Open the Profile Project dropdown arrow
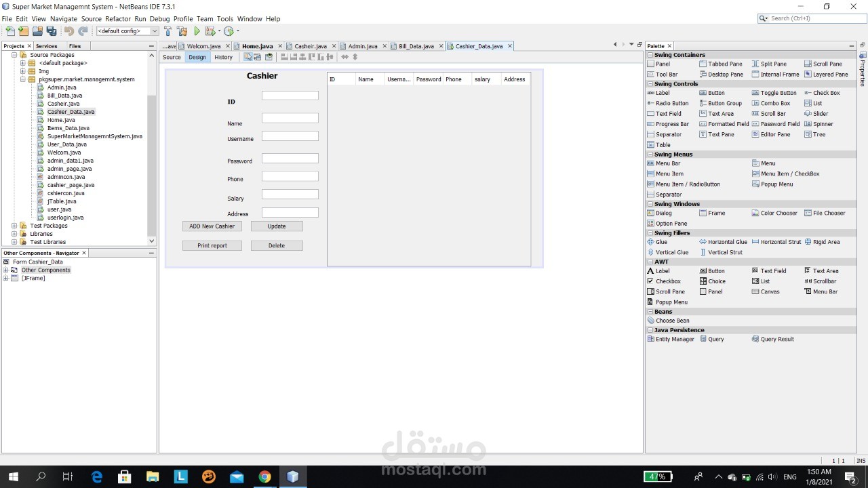This screenshot has height=488, width=868. click(238, 31)
